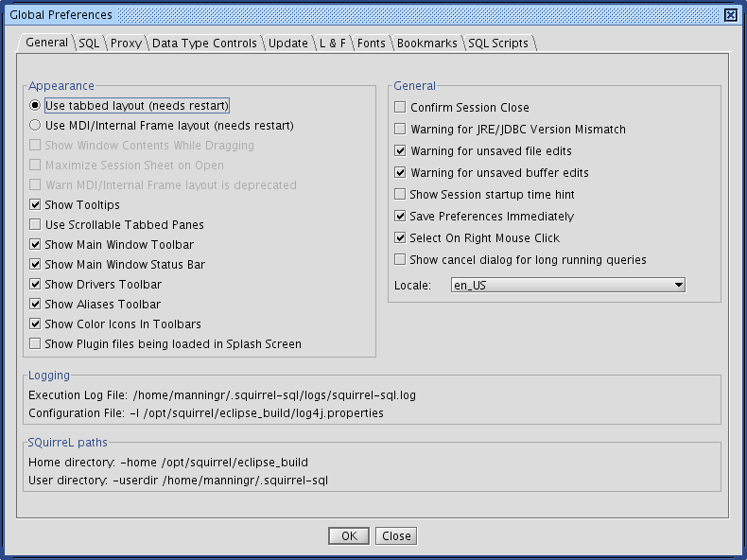This screenshot has height=560, width=747.
Task: Uncheck Show Main Window Toolbar
Action: click(35, 245)
